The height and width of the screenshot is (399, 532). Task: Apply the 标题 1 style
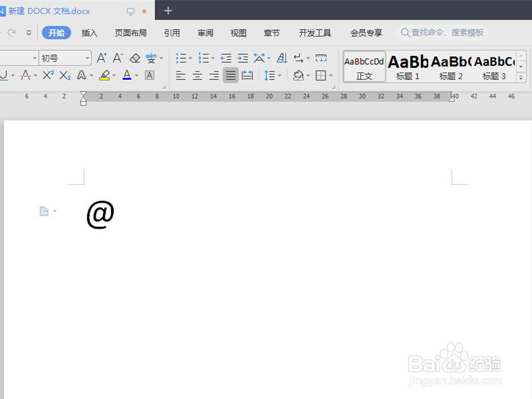(408, 67)
